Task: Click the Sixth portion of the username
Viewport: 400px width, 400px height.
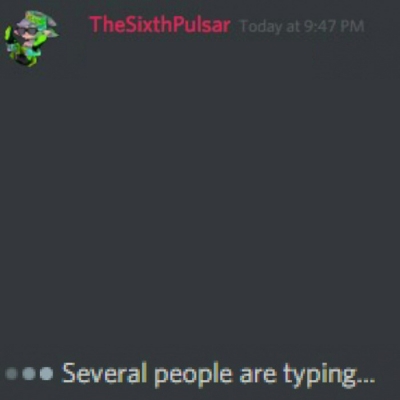Action: tap(145, 25)
